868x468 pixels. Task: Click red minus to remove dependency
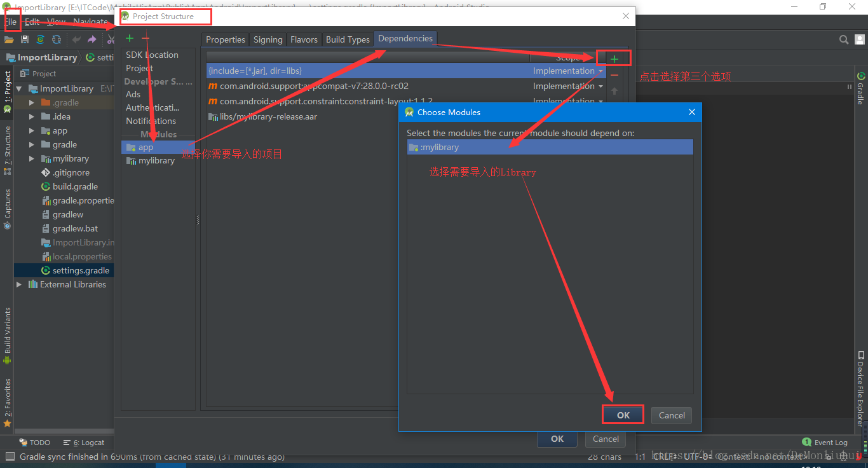tap(614, 75)
